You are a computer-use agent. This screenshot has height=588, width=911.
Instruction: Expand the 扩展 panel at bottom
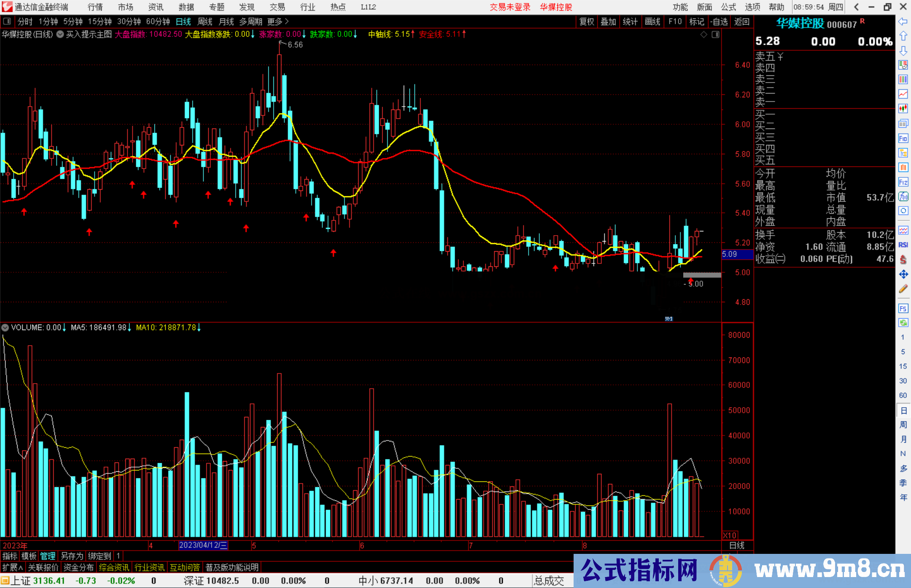(12, 567)
